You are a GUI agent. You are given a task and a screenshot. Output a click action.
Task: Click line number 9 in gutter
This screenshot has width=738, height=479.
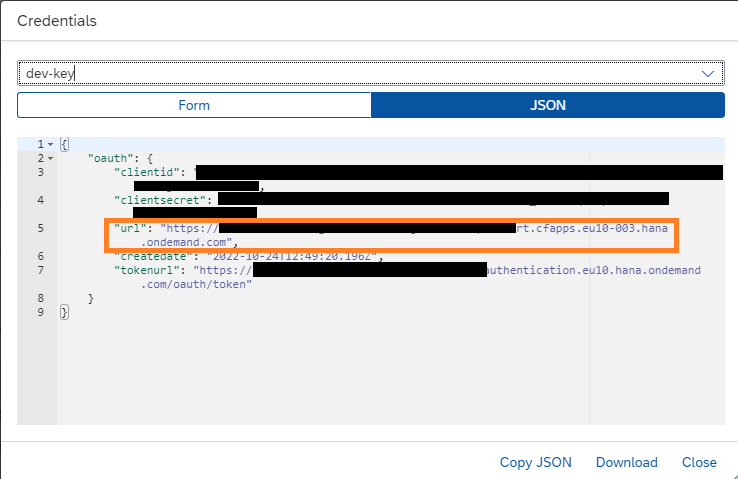pyautogui.click(x=41, y=312)
